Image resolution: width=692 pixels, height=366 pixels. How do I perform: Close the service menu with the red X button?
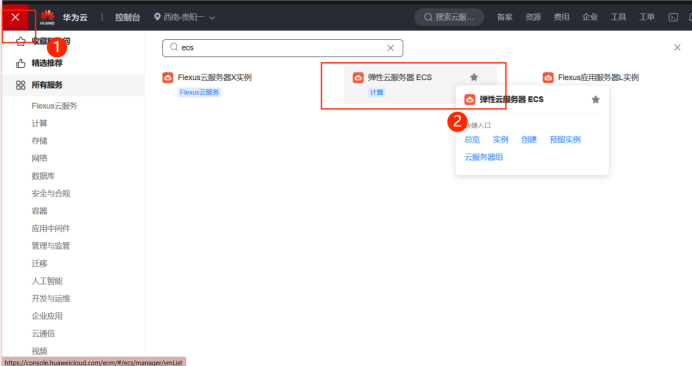tap(15, 17)
